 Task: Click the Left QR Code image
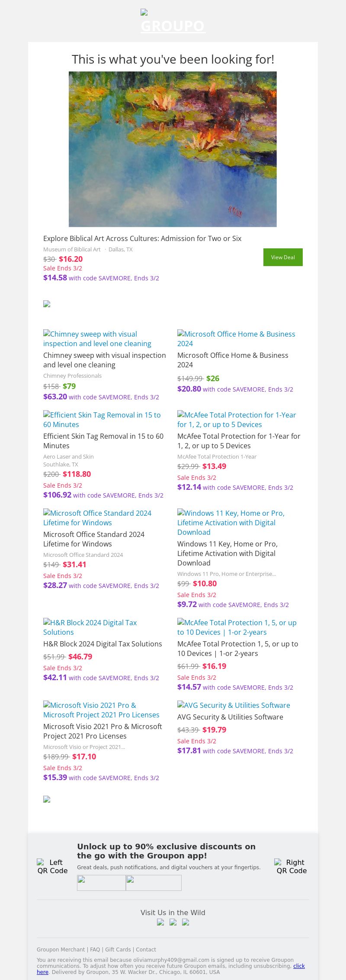coord(52,866)
